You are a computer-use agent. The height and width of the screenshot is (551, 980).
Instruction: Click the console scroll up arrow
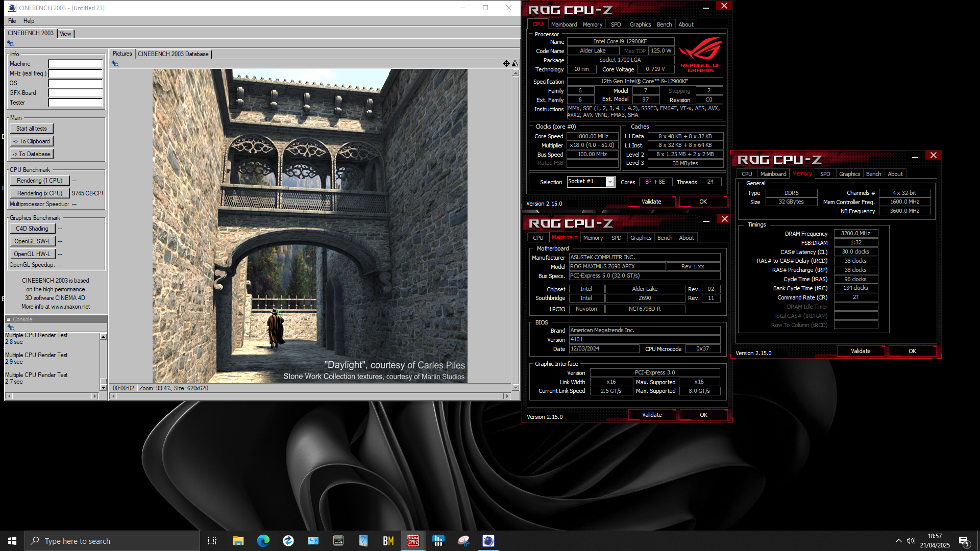103,337
